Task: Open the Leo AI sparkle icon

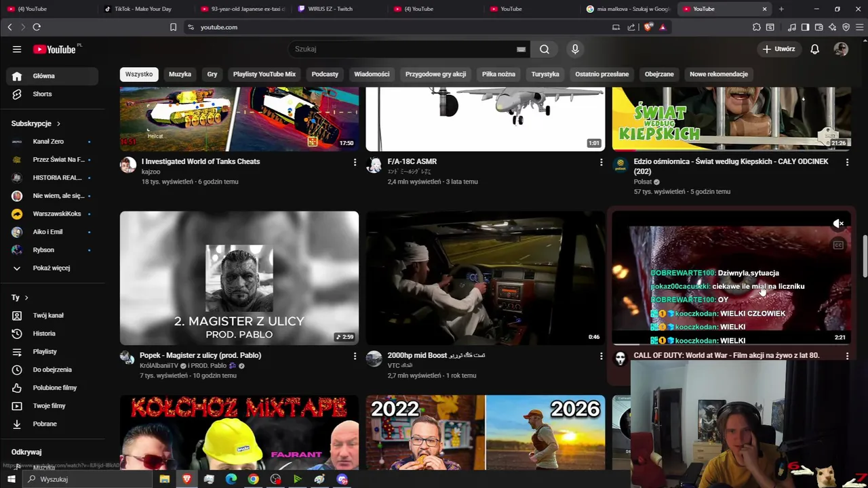Action: click(832, 27)
